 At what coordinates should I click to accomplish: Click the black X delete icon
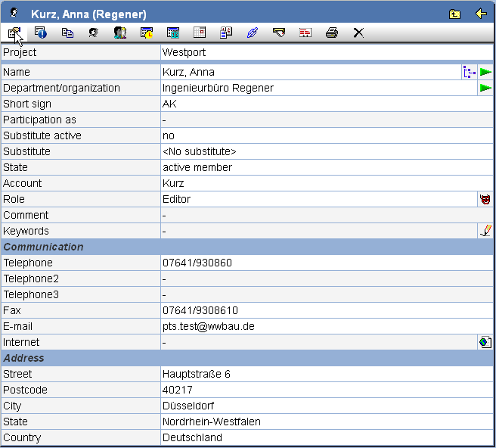[x=358, y=33]
